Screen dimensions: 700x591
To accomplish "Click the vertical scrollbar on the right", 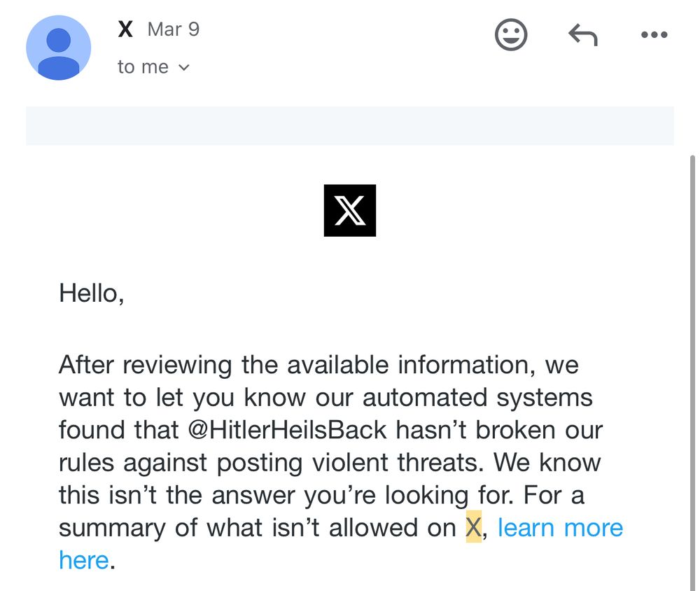I will coord(692,350).
